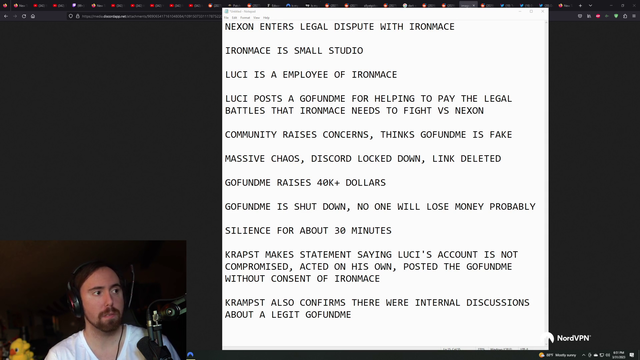This screenshot has width=640, height=360.
Task: Go to browser Home page
Action: [x=33, y=16]
